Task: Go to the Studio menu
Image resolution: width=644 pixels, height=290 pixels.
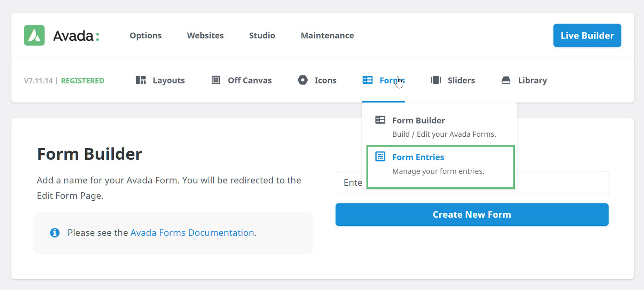Action: tap(262, 35)
